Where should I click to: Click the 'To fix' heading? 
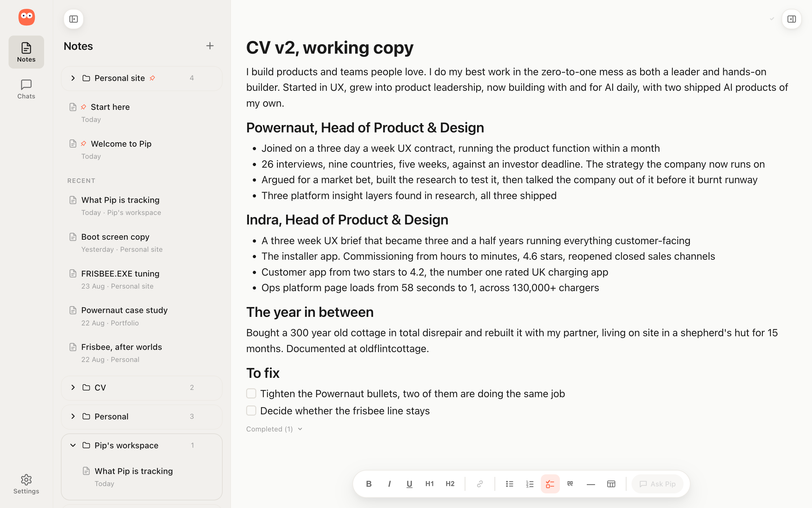[263, 373]
